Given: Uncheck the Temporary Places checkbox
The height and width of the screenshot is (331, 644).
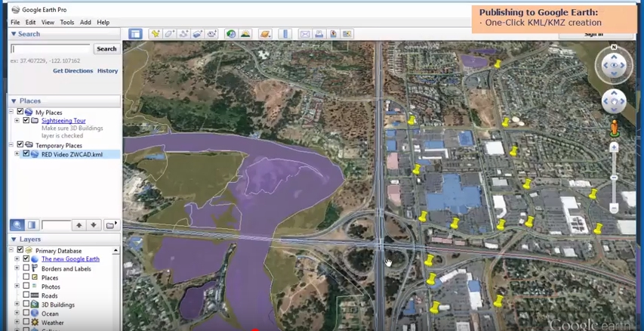Looking at the screenshot, I should 20,145.
